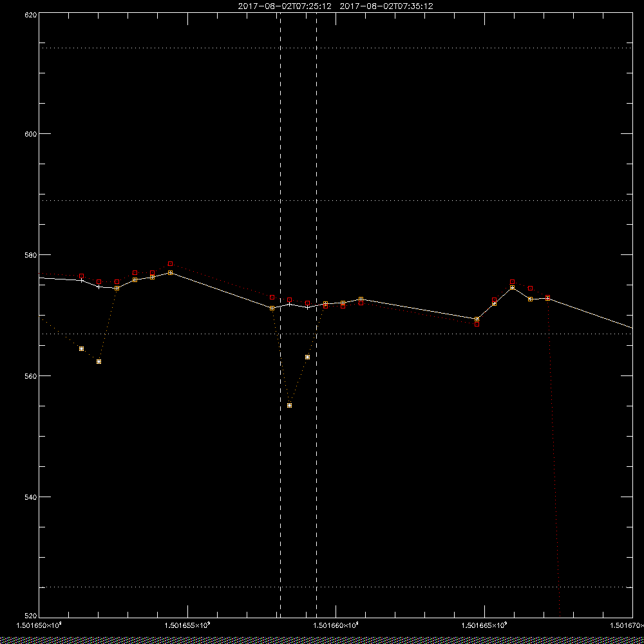
Task: Click the start timestamp 2017-08-02T07:25:12 in title
Action: pyautogui.click(x=285, y=6)
